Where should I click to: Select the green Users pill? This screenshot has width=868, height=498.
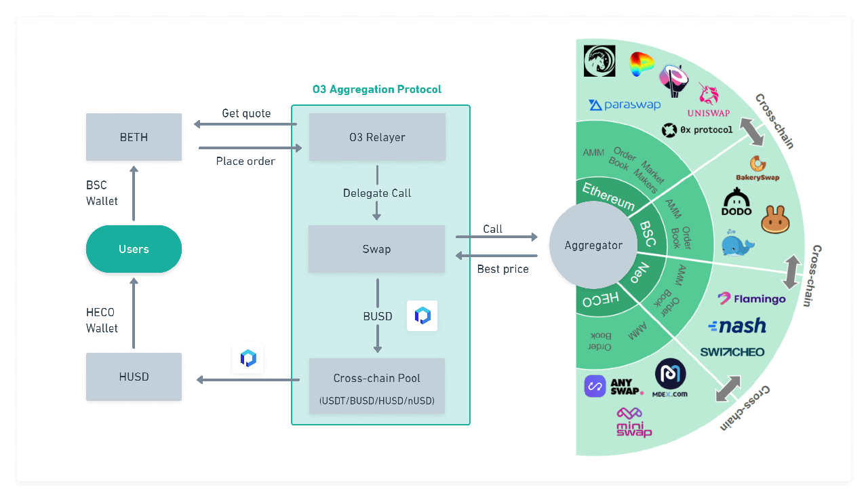click(134, 249)
